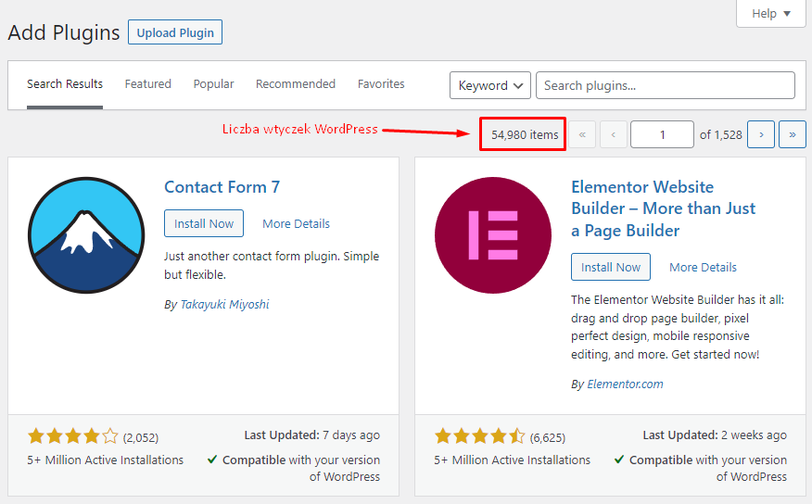The height and width of the screenshot is (504, 812).
Task: Install Now for Elementor Website Builder
Action: click(611, 267)
